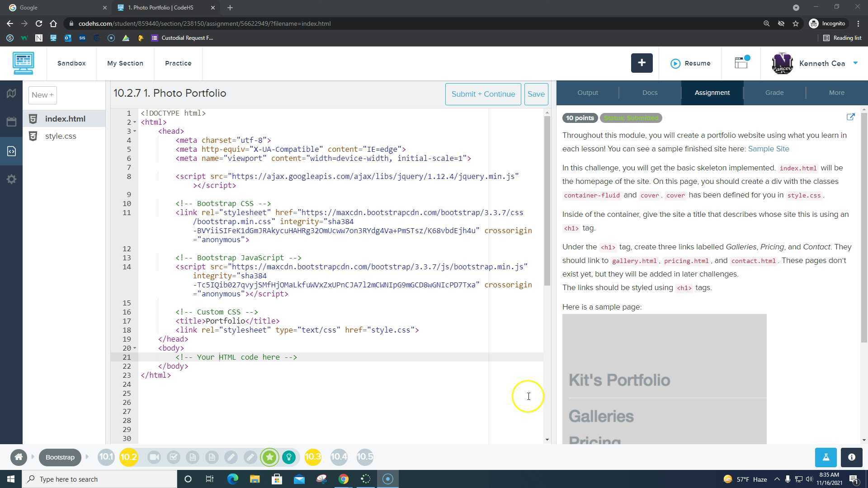Click the info icon at bottom right
The height and width of the screenshot is (488, 868).
point(852,457)
